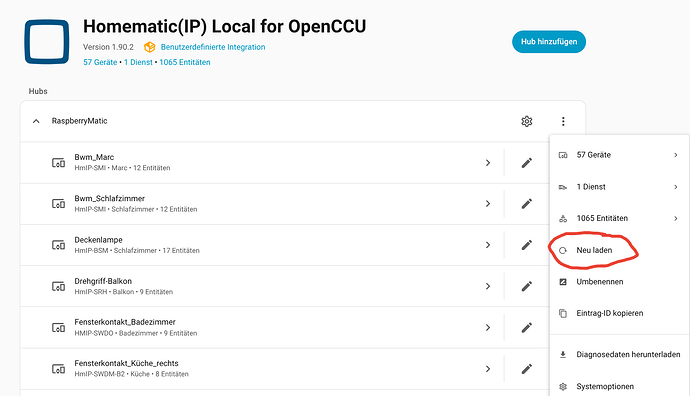Image resolution: width=690 pixels, height=396 pixels.
Task: Edit Deckenlampe device with pencil icon
Action: tap(527, 245)
